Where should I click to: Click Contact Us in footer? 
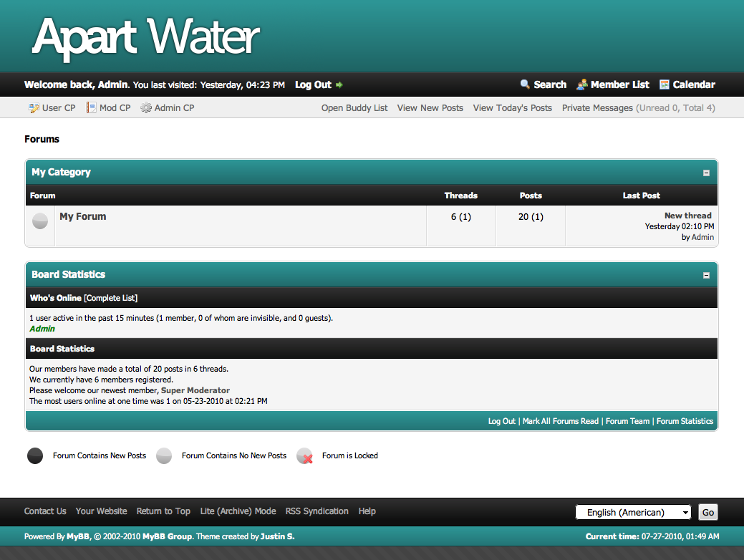pyautogui.click(x=45, y=511)
